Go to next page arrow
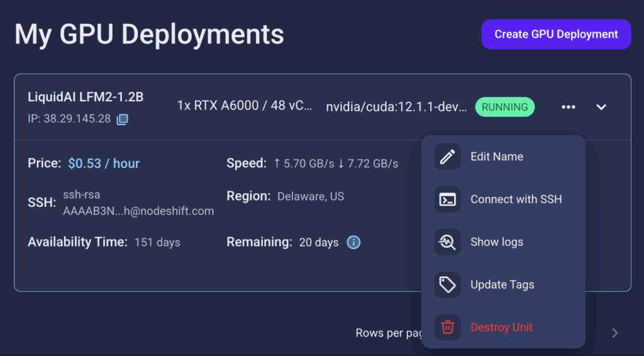 (x=615, y=333)
